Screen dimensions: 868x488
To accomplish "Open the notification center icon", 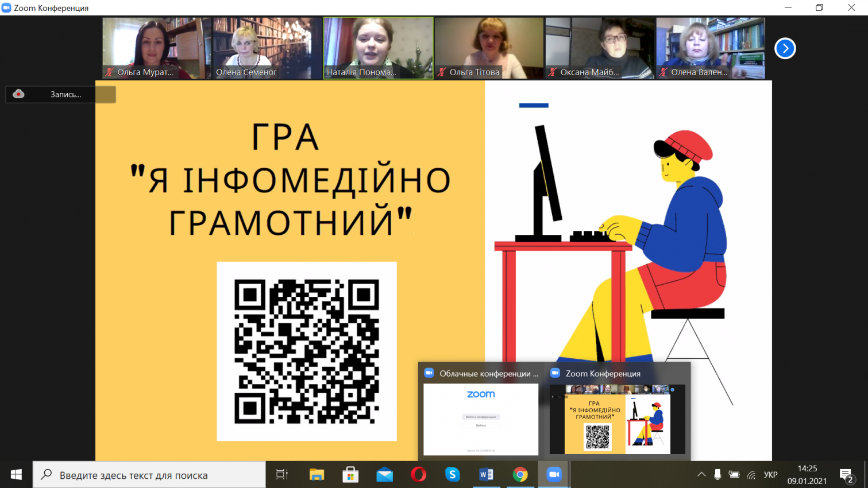I will click(x=846, y=475).
